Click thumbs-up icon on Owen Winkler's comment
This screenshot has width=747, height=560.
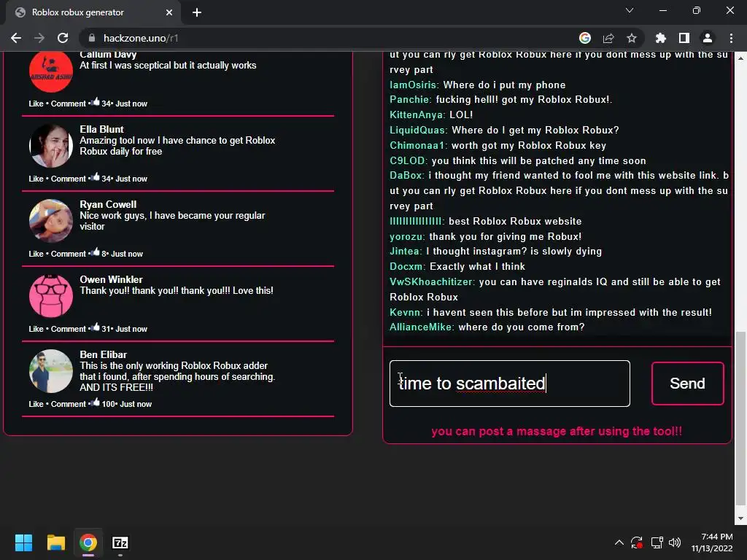pos(96,327)
